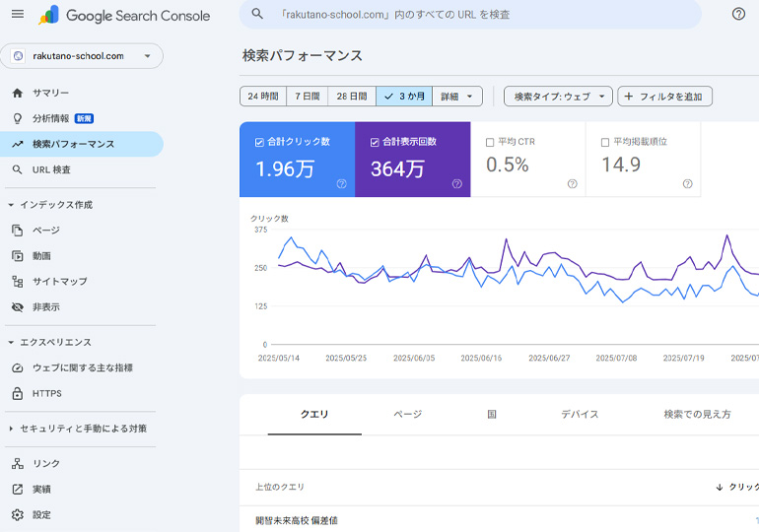Open サイトマップ icon in sidebar
Image resolution: width=759 pixels, height=532 pixels.
17,281
